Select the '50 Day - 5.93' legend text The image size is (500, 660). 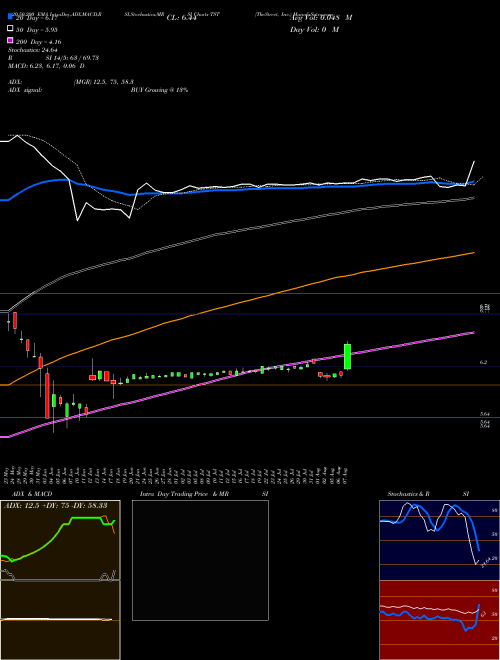tap(36, 30)
